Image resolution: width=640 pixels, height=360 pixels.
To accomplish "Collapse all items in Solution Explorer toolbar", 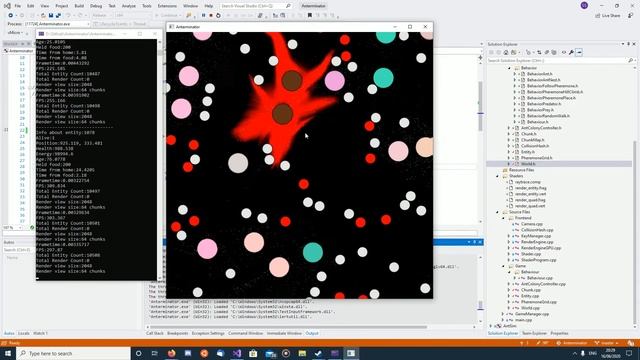I will click(547, 52).
